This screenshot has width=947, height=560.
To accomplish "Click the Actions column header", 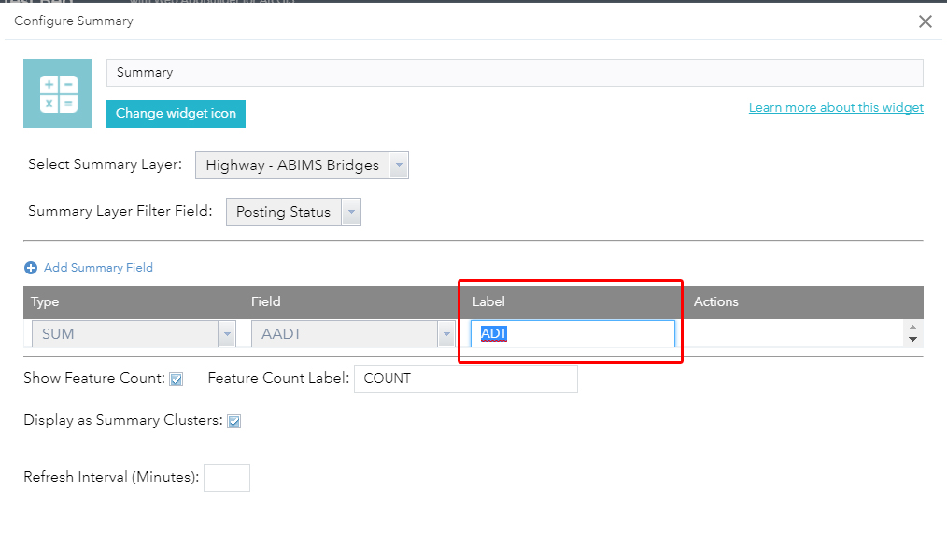I will 715,301.
